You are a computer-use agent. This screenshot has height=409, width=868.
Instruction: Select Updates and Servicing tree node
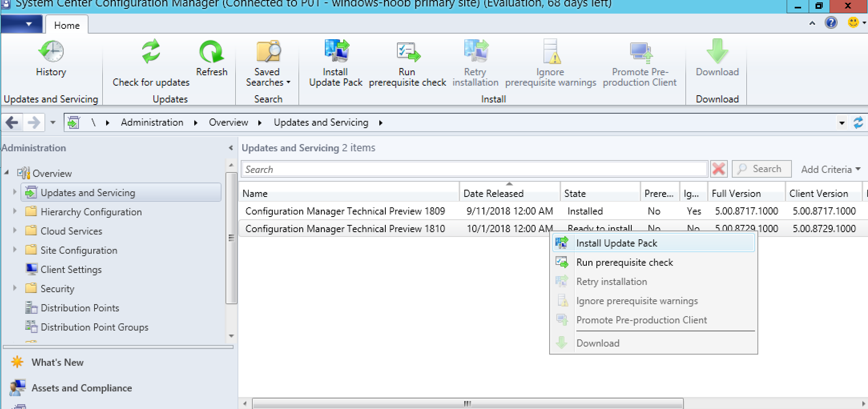click(x=121, y=192)
